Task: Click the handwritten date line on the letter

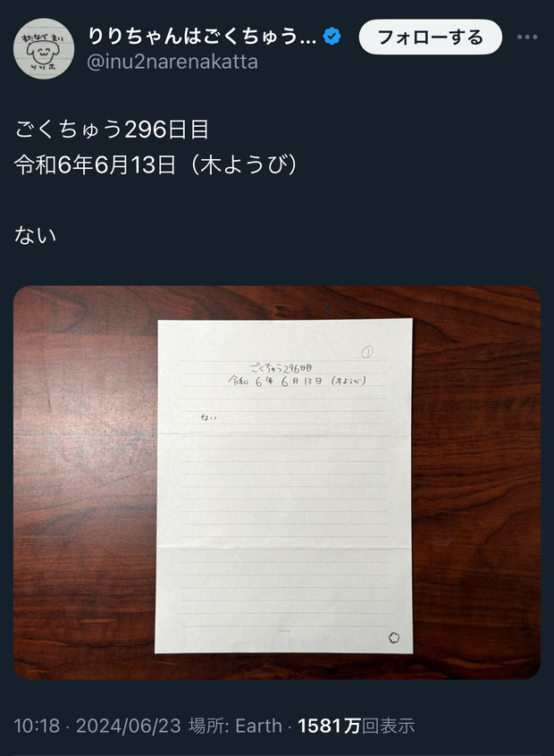Action: [x=298, y=382]
